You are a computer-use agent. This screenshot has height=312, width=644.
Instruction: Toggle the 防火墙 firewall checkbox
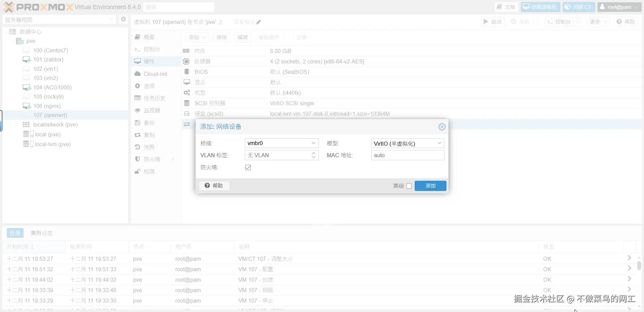pos(248,168)
